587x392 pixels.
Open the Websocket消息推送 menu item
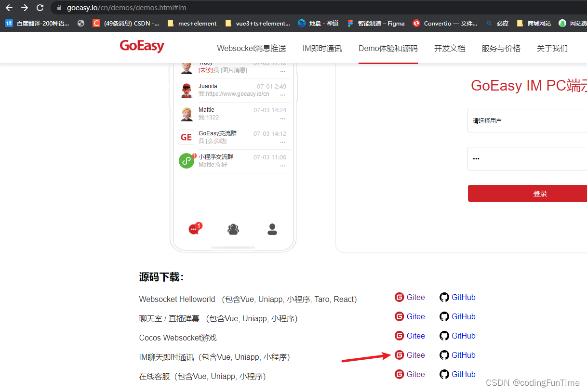(252, 48)
